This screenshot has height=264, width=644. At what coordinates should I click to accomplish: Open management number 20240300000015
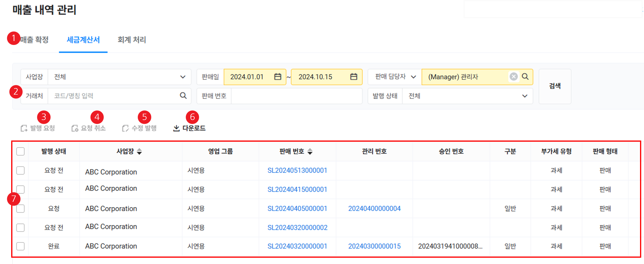pyautogui.click(x=374, y=246)
